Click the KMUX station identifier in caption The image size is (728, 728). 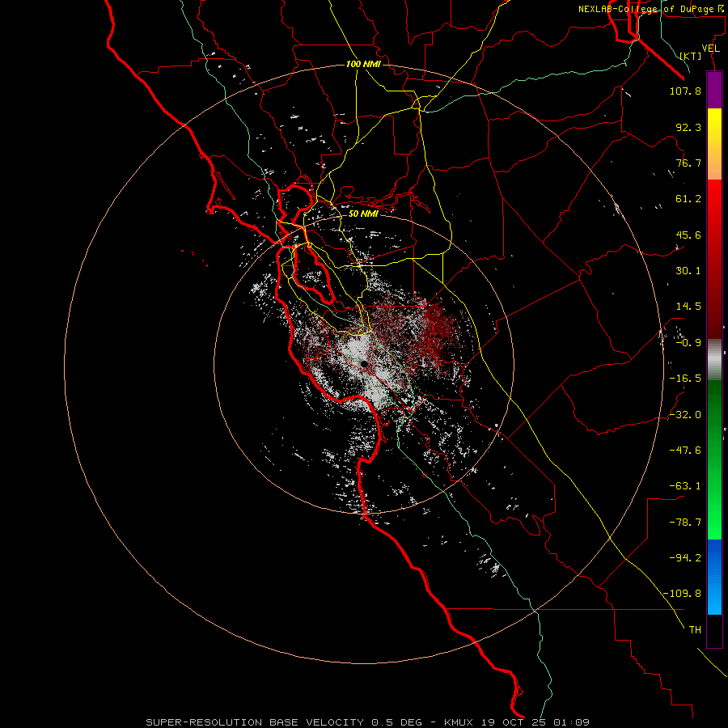pos(459,722)
